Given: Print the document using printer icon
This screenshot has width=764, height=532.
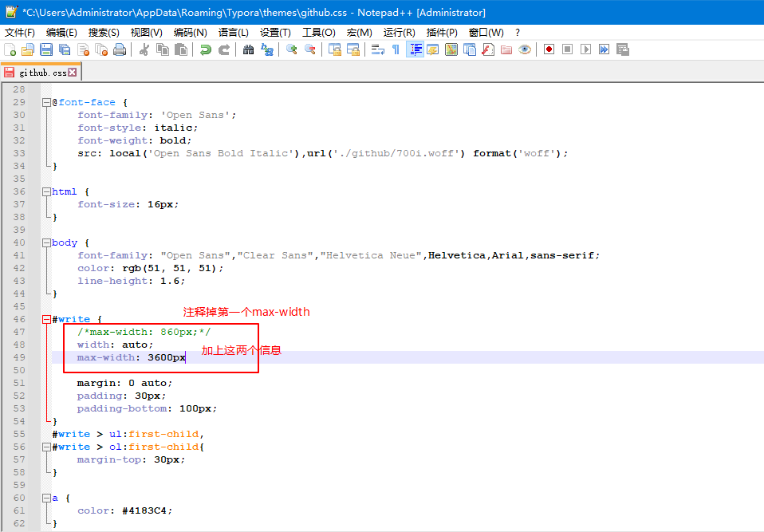Looking at the screenshot, I should pos(120,49).
